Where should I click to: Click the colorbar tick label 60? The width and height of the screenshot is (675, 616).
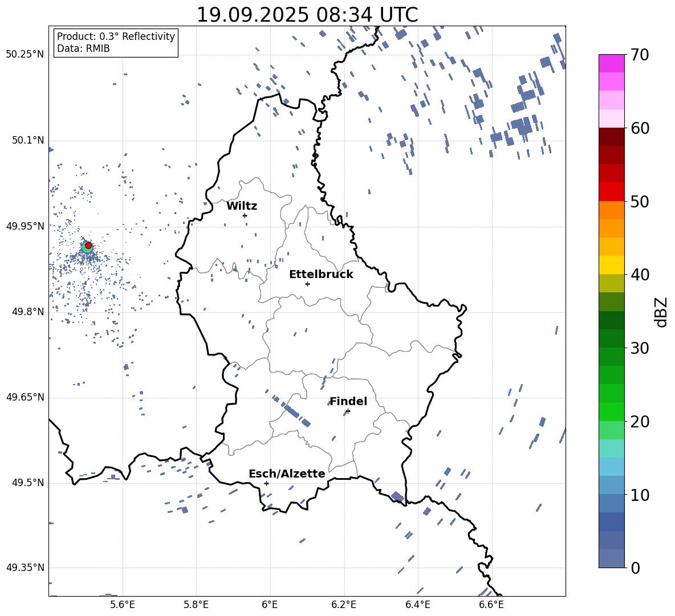point(640,128)
